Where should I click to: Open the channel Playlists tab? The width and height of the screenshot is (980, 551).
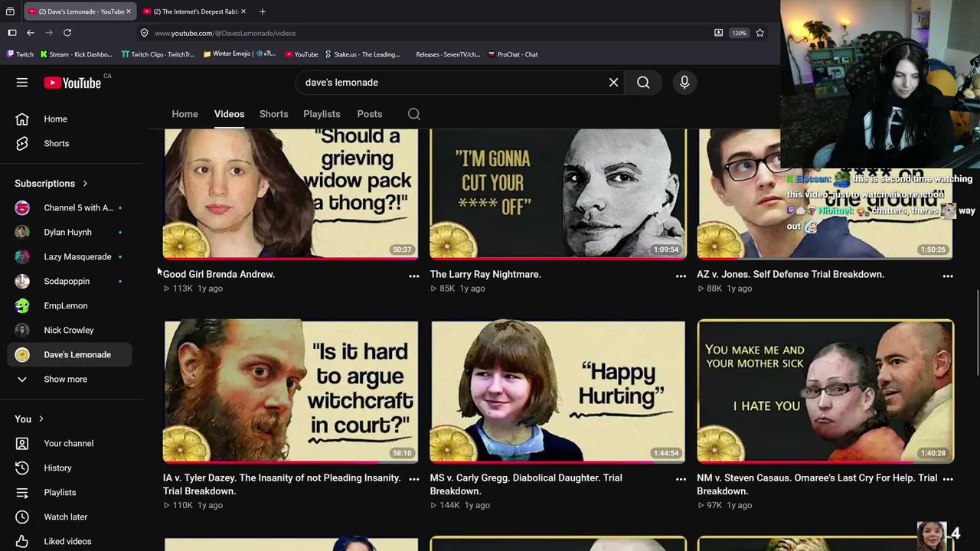pos(322,114)
